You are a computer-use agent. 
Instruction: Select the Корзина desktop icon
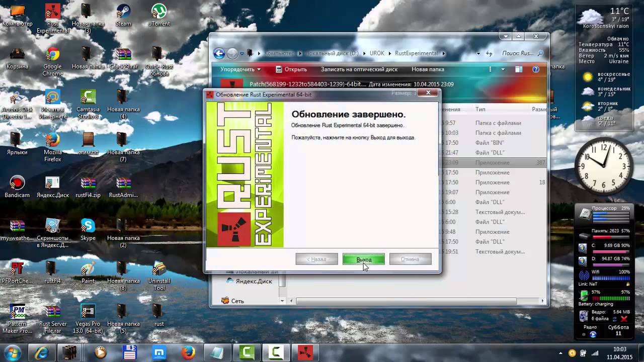pyautogui.click(x=17, y=58)
